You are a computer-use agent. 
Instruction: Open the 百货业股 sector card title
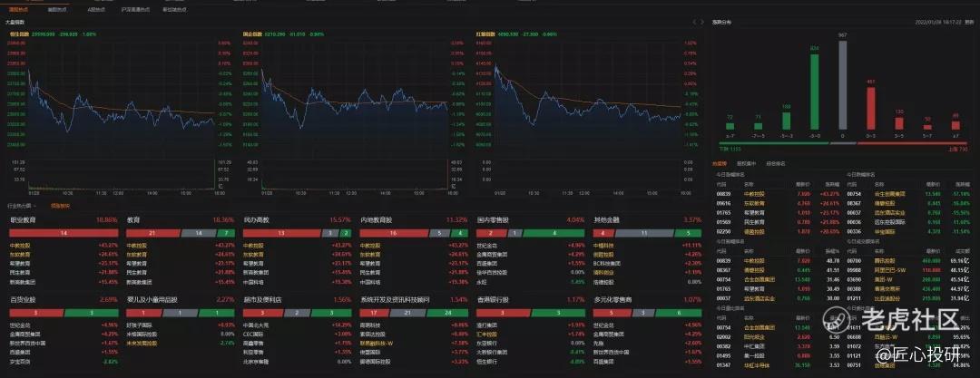pyautogui.click(x=23, y=300)
